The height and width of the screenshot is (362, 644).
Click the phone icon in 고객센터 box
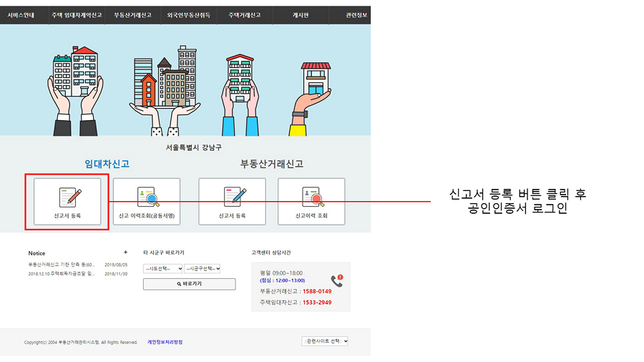336,281
